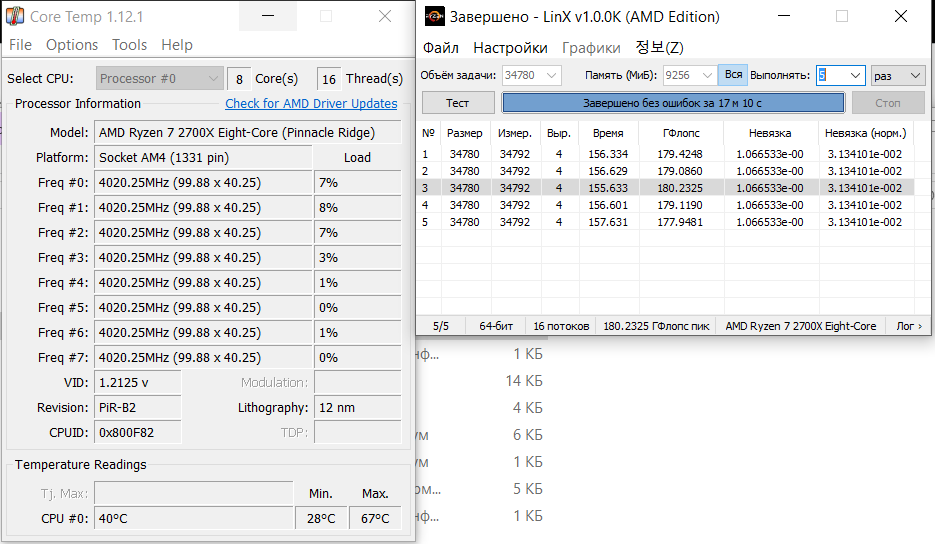Image resolution: width=935 pixels, height=544 pixels.
Task: Open the Графики menu in LinX
Action: pos(591,48)
